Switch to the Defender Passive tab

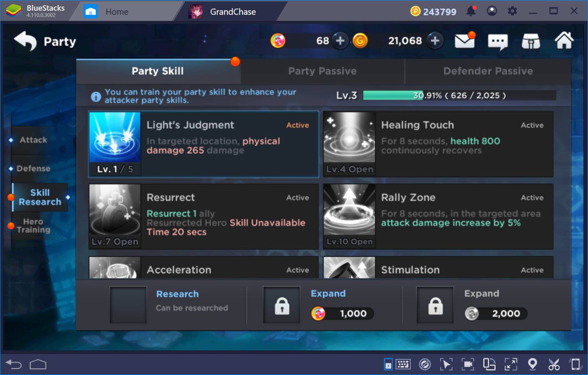[x=488, y=71]
